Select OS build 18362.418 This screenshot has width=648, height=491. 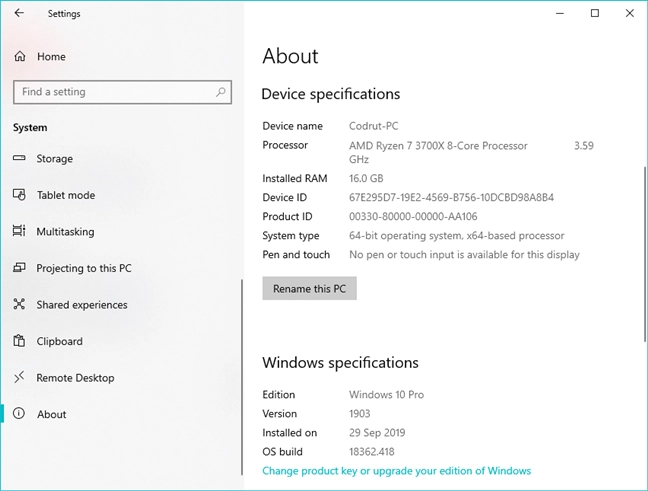[372, 452]
